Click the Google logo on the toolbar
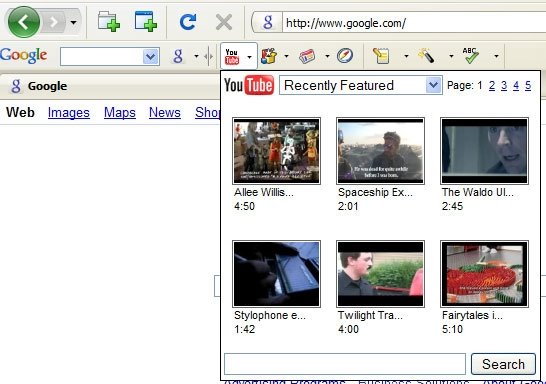 [24, 55]
